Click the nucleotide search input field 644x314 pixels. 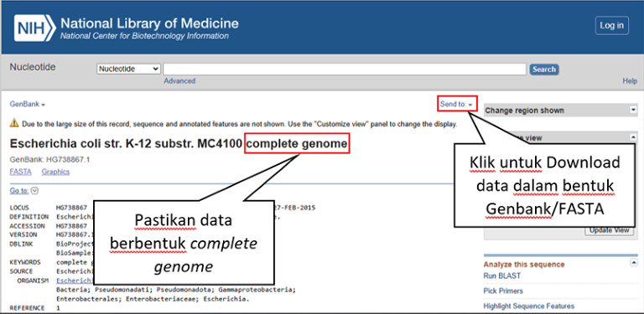tap(345, 69)
